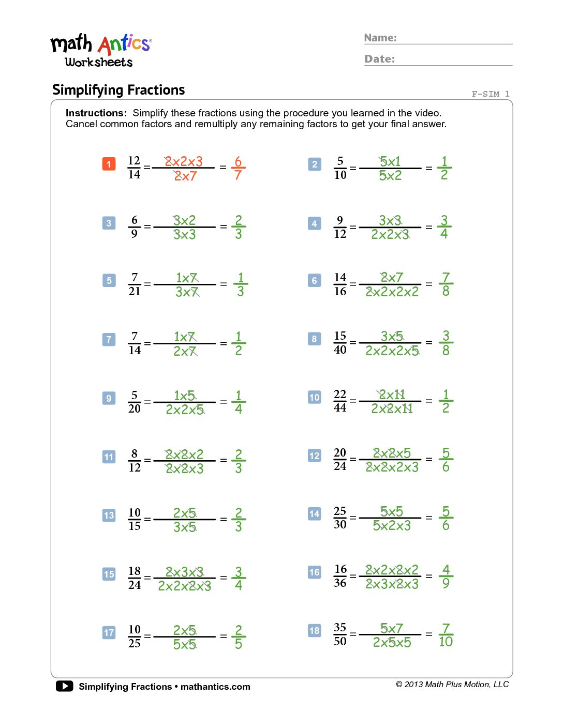Click the problem 13 number badge
The width and height of the screenshot is (563, 728).
pyautogui.click(x=109, y=515)
